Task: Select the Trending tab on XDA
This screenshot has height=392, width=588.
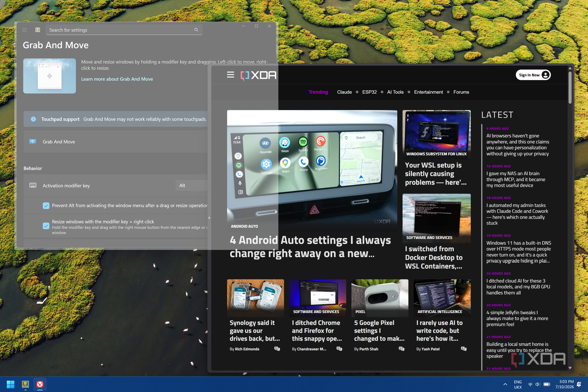Action: tap(318, 92)
